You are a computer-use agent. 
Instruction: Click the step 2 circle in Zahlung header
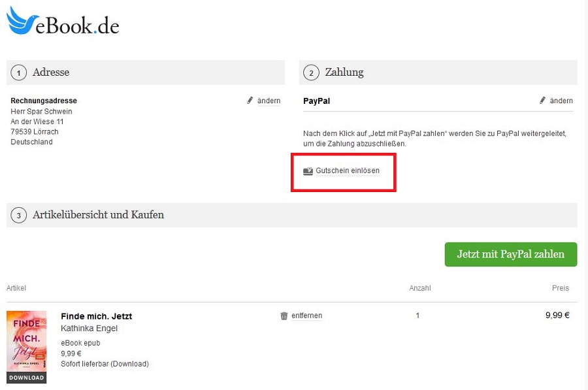311,73
